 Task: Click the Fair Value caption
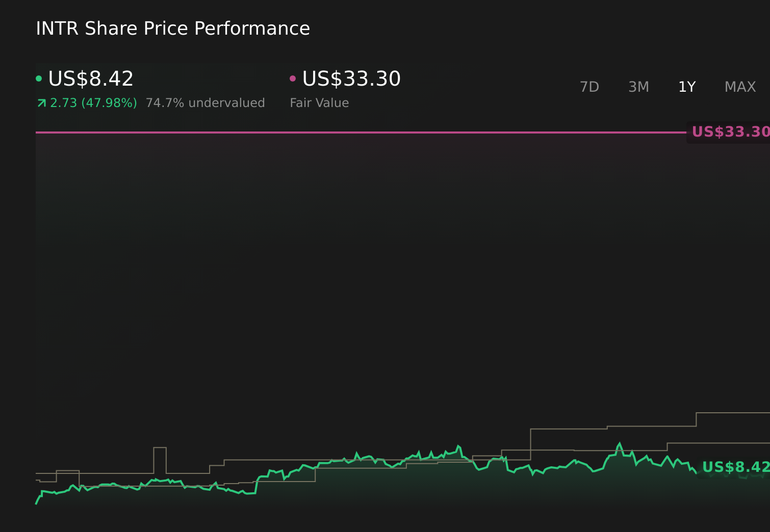click(319, 103)
